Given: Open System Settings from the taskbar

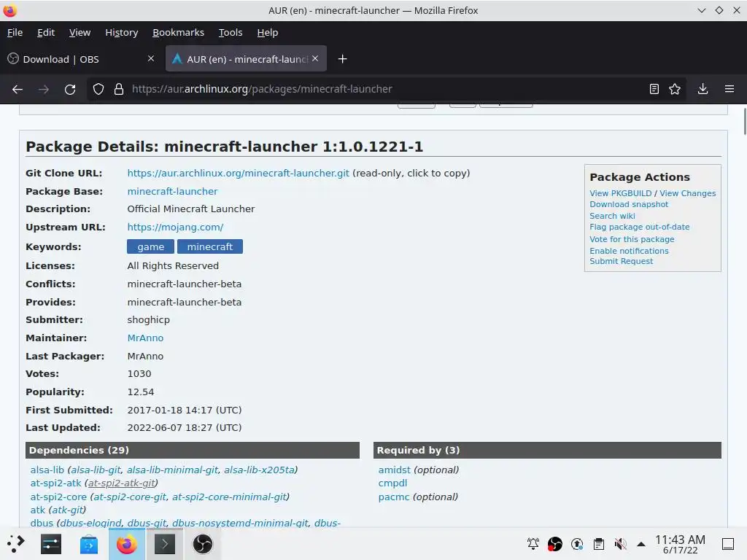Looking at the screenshot, I should [x=51, y=544].
